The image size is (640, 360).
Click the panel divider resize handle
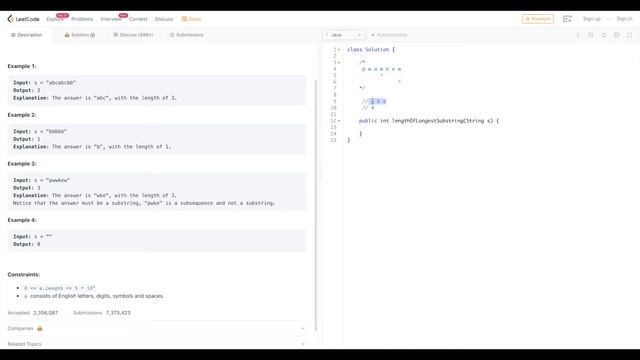(320, 171)
